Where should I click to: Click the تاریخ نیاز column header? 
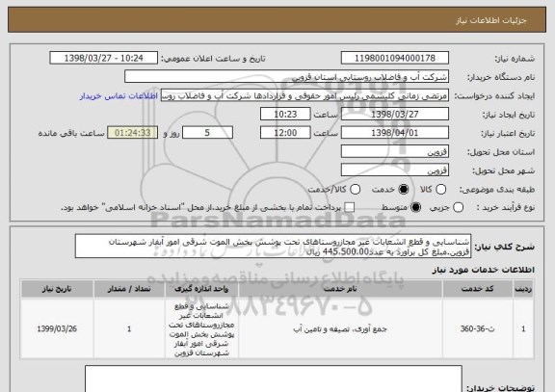coord(57,289)
